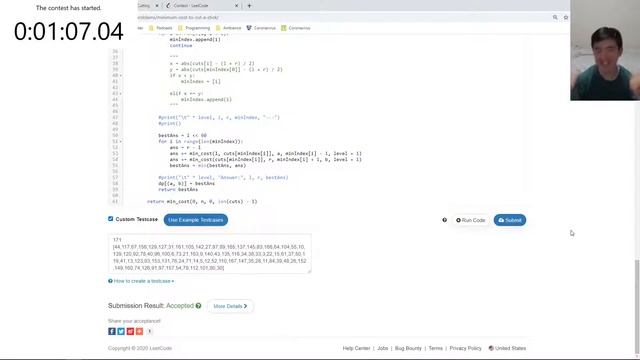Close the Contest - LeetCode tab
The image size is (640, 360).
pos(236,6)
